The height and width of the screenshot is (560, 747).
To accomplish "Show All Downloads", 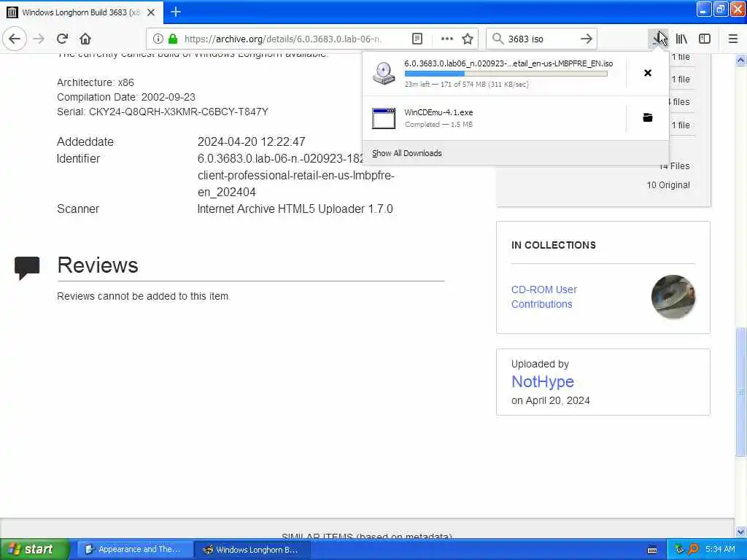I will coord(407,153).
